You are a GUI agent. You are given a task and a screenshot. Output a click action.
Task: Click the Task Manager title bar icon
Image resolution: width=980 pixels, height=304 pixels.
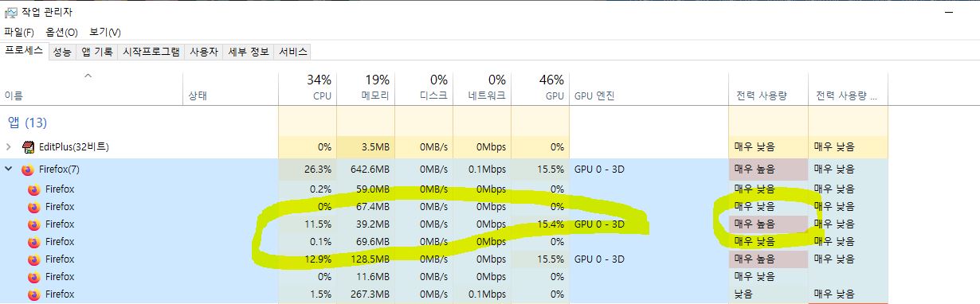click(11, 11)
